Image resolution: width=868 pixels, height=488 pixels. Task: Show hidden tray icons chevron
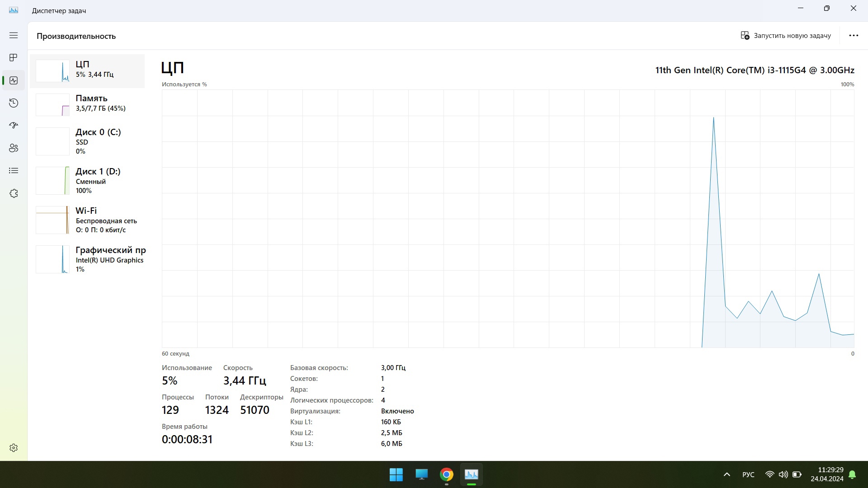click(x=727, y=474)
